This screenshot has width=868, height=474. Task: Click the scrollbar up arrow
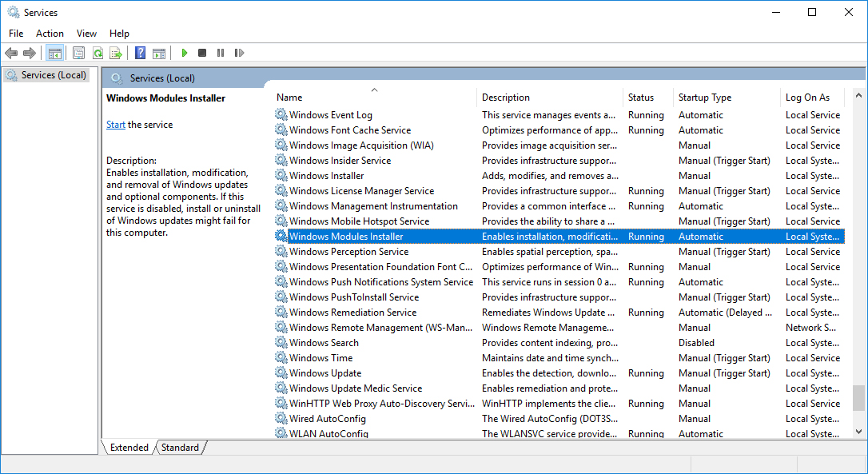[x=858, y=95]
